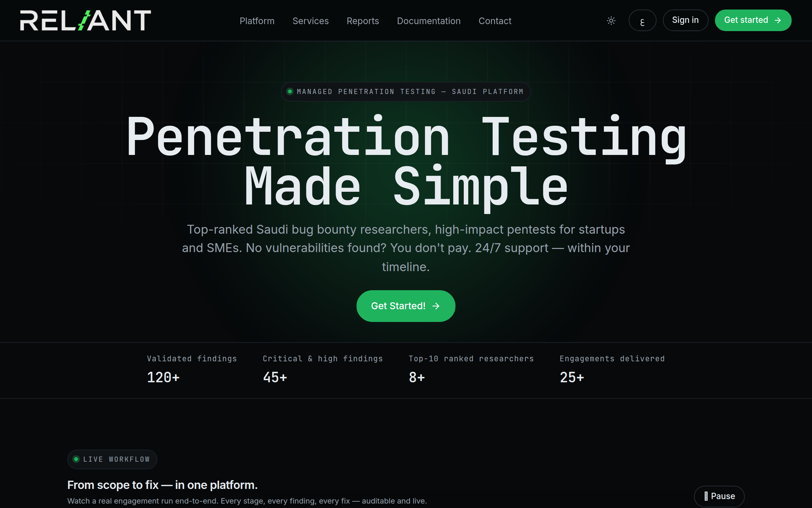Click the Critical & high findings 45+ stat
Viewport: 812px width, 508px height.
(323, 369)
